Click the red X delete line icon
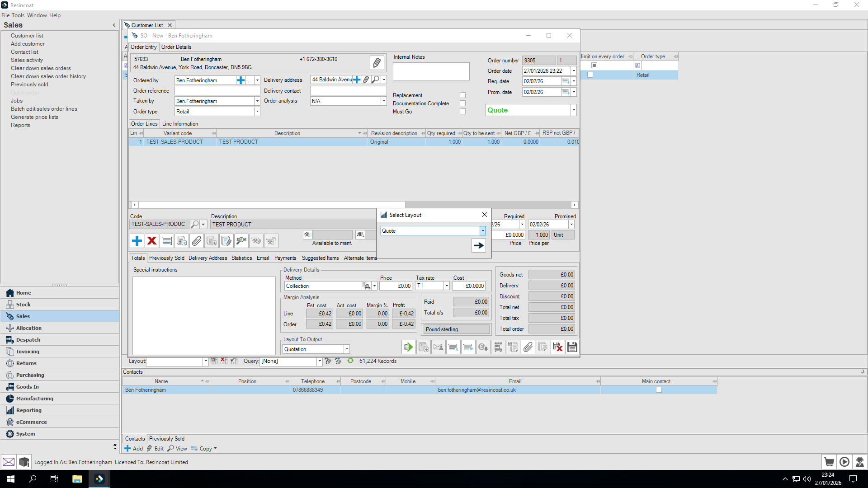This screenshot has width=868, height=488. 152,241
